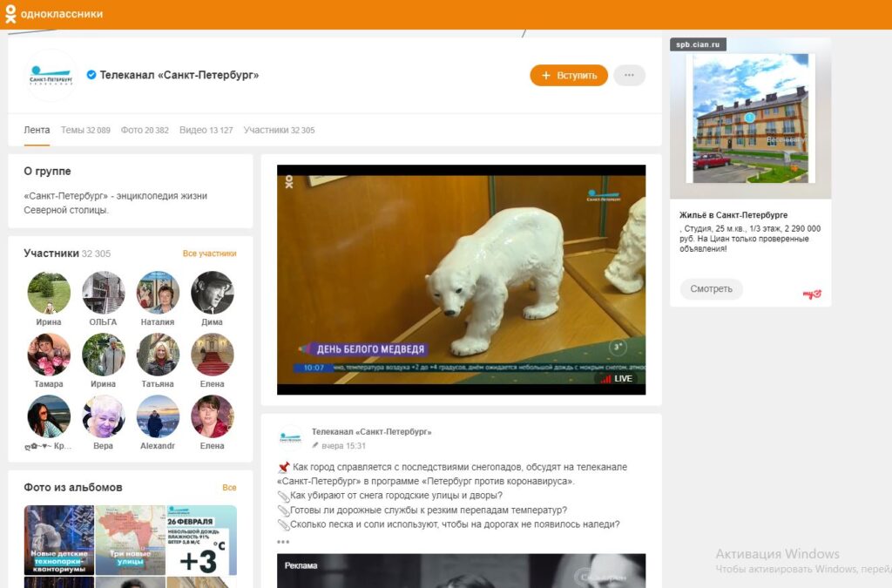Click the member name Тамара
892x588 pixels.
[49, 384]
